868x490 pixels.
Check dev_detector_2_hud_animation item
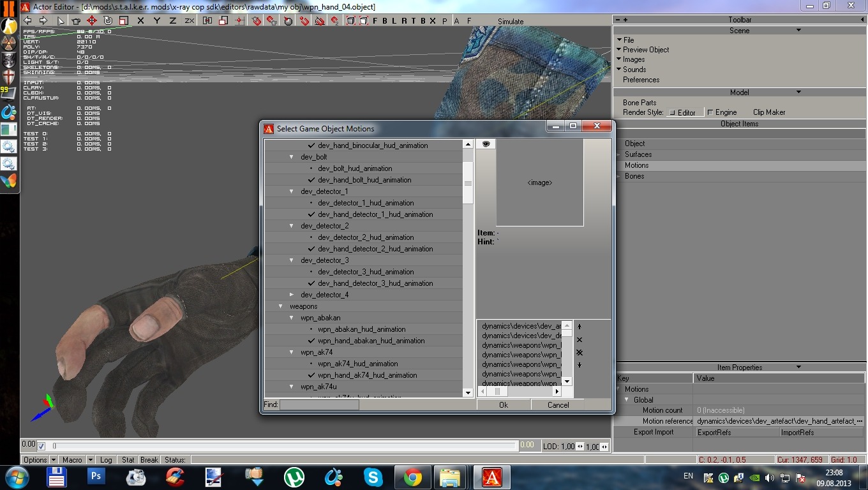coord(311,237)
